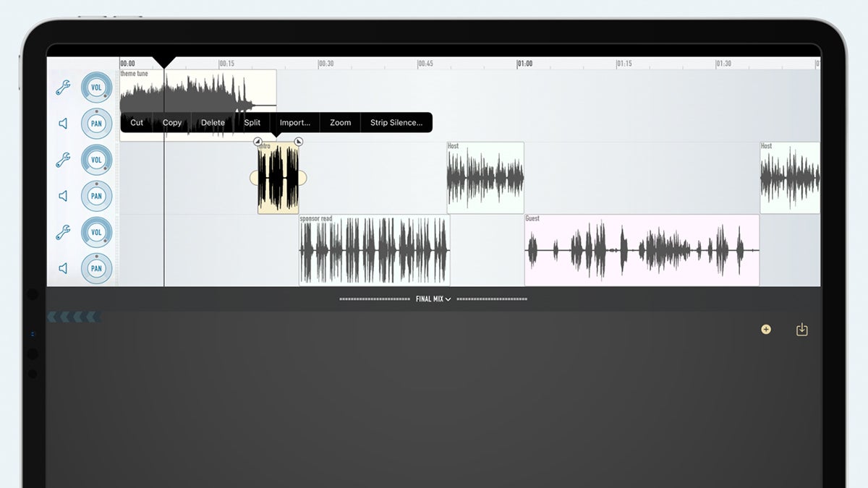Tap the export/share icon at bottom right

click(x=801, y=329)
